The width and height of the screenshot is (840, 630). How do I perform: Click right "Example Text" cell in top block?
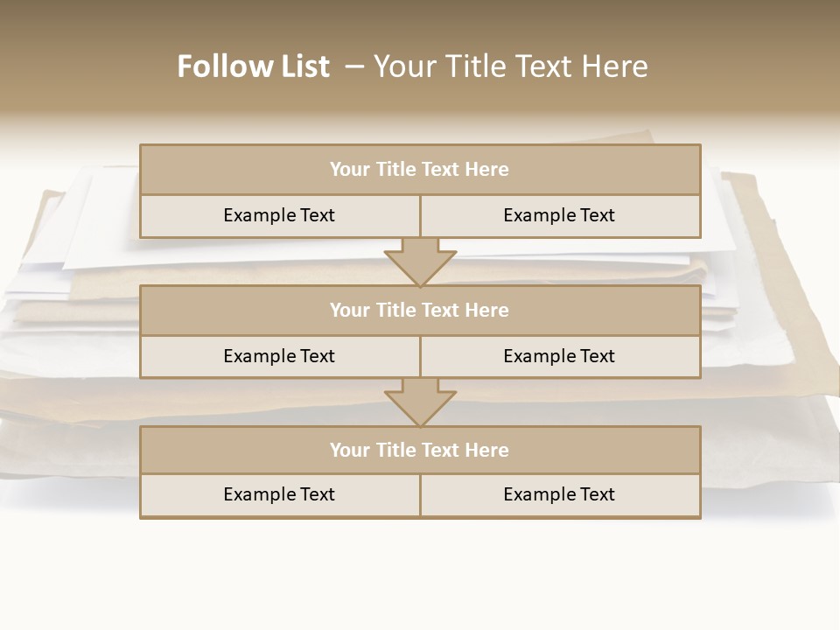[559, 216]
